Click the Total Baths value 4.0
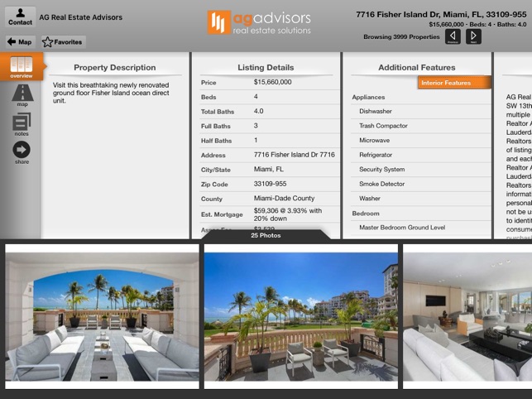Image resolution: width=532 pixels, height=399 pixels. (x=258, y=111)
